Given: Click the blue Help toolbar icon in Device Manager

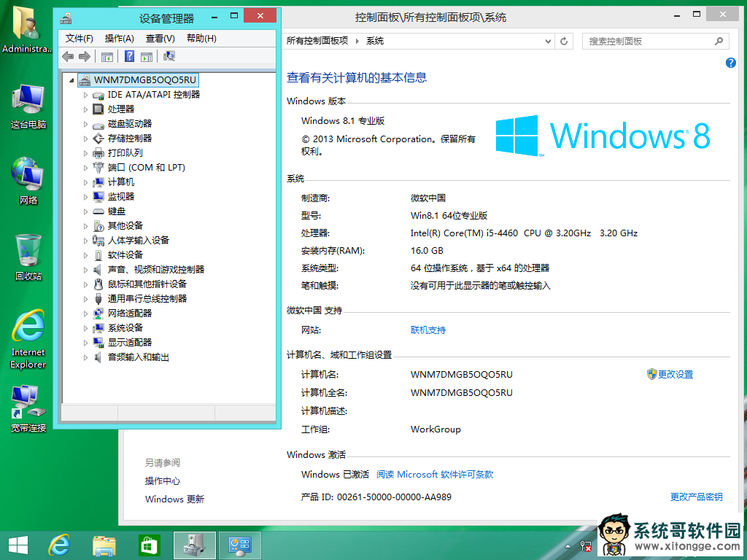Looking at the screenshot, I should tap(129, 56).
